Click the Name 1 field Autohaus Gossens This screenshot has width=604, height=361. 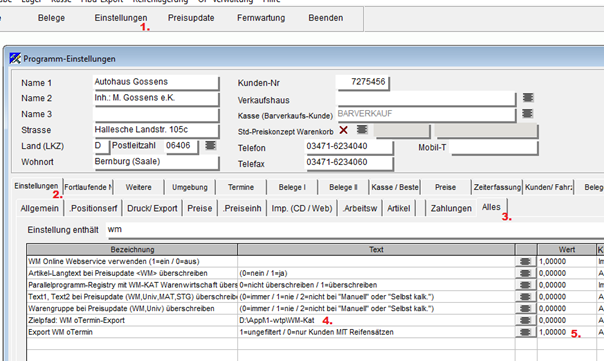[156, 82]
